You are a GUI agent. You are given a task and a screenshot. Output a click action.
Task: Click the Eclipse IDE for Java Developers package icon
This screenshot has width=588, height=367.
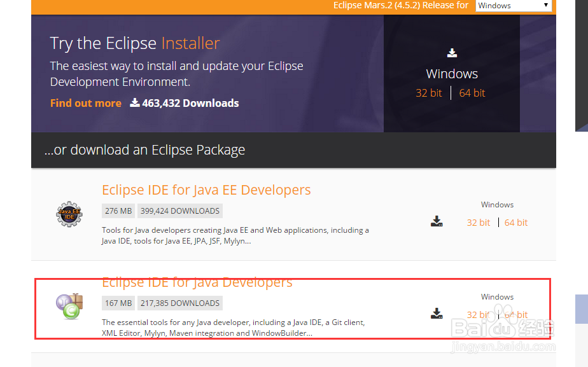click(x=69, y=307)
